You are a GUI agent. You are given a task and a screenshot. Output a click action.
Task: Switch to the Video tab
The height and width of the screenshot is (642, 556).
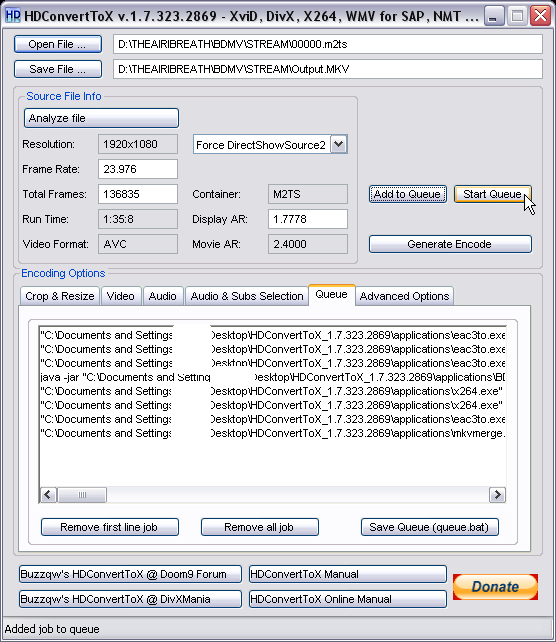coord(121,296)
